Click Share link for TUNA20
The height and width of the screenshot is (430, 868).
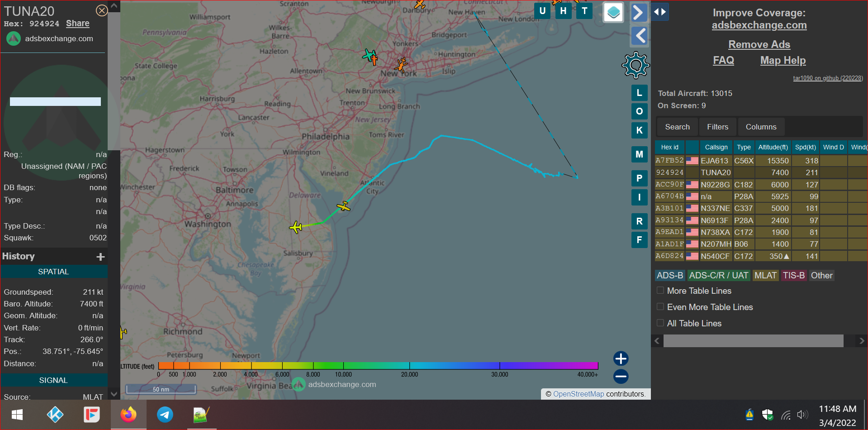[x=78, y=24]
